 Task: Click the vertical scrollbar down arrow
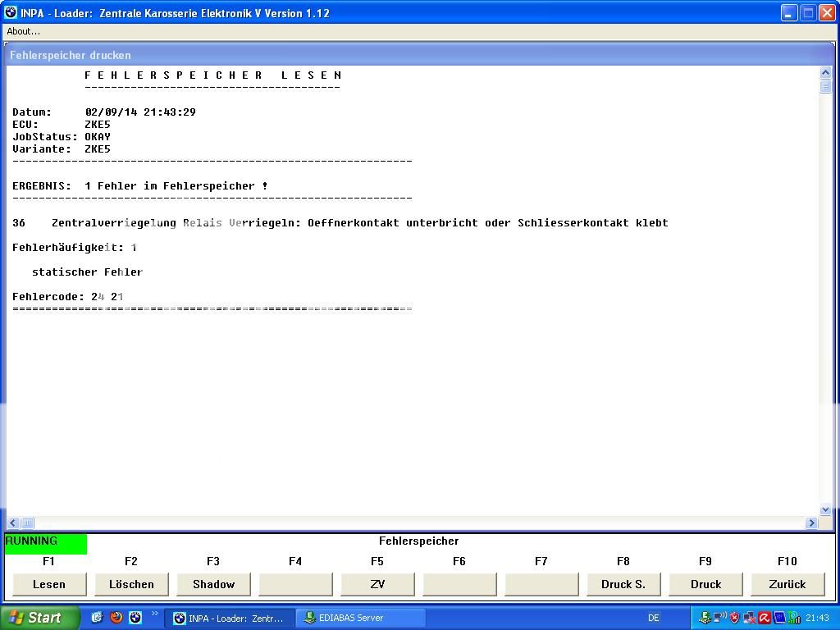[x=825, y=509]
